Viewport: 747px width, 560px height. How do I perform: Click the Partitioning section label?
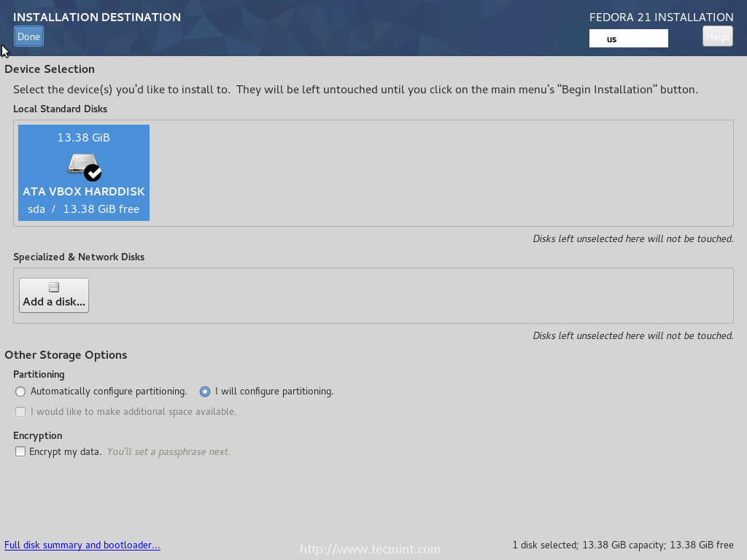point(39,374)
